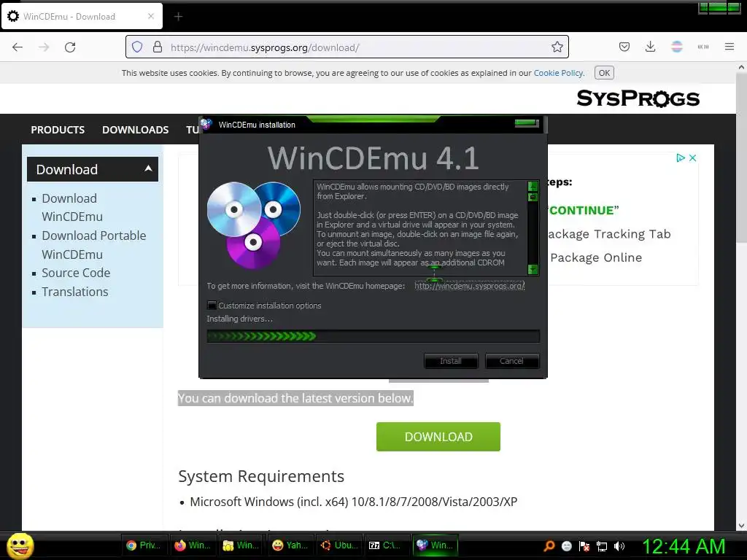The width and height of the screenshot is (747, 560).
Task: Open the network tray icon
Action: coord(602,545)
